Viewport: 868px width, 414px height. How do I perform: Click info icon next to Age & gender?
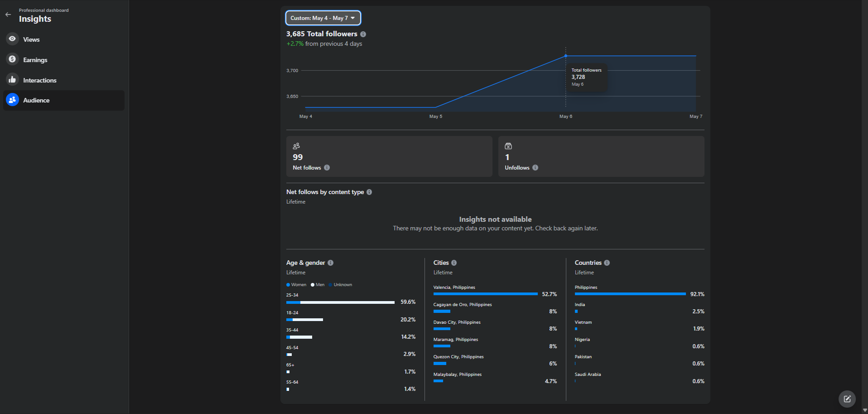(331, 263)
